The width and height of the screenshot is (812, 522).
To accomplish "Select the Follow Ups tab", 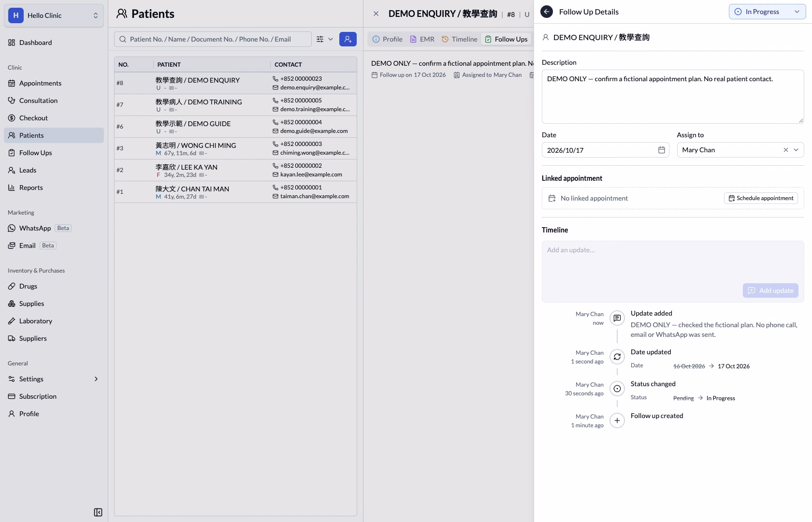I will click(506, 39).
